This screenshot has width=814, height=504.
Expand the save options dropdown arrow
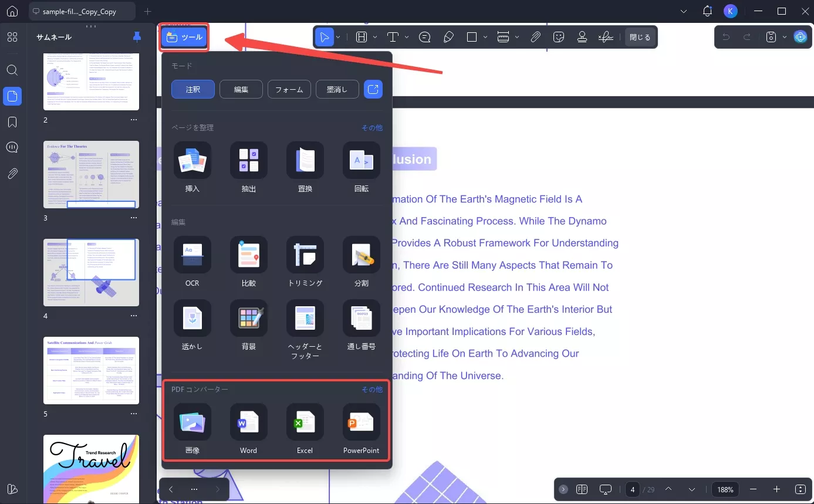point(785,37)
